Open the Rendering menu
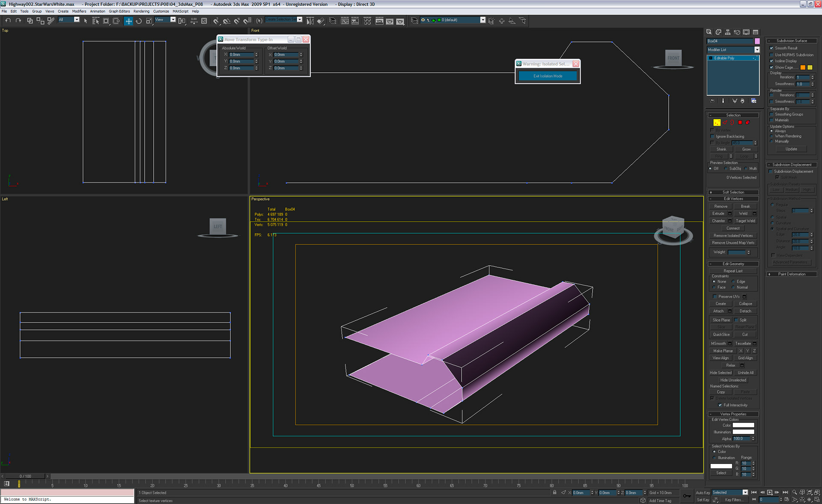 click(141, 11)
